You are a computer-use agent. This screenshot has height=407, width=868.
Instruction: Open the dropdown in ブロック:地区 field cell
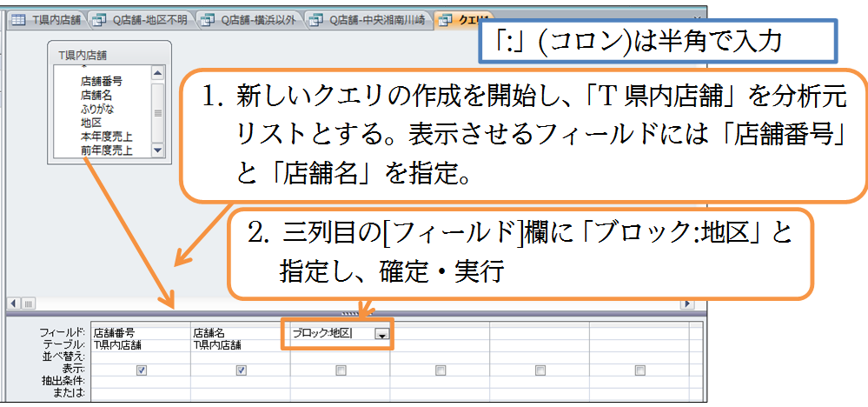pyautogui.click(x=381, y=334)
